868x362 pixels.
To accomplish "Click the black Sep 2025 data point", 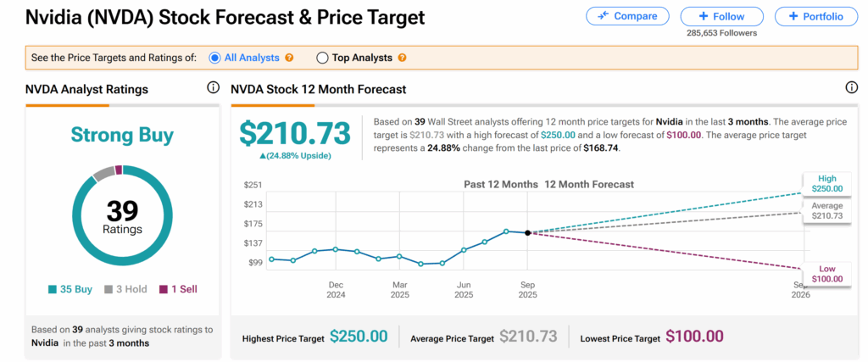I will [527, 232].
